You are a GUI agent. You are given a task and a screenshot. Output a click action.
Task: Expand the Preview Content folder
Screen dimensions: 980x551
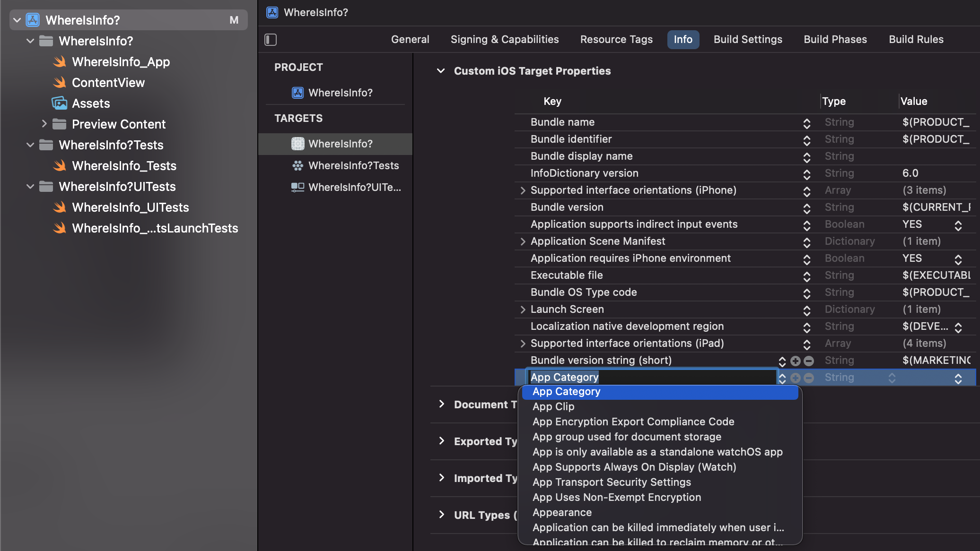[x=44, y=124]
